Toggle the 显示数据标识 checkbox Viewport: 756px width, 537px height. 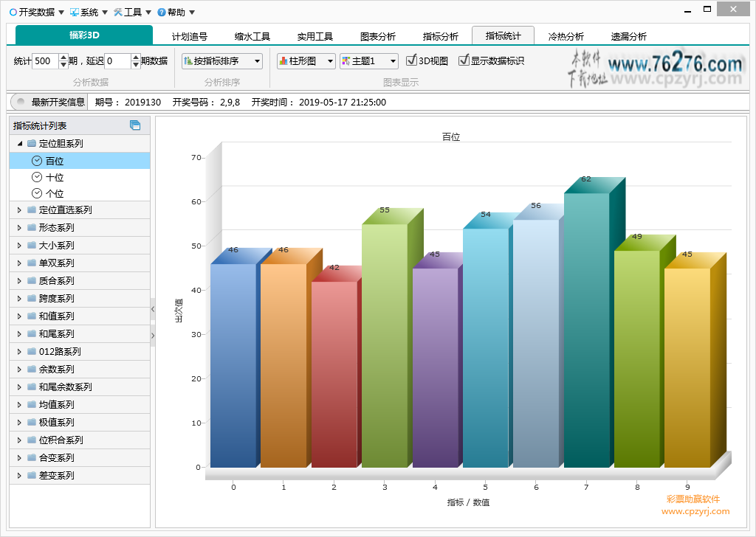(x=464, y=60)
